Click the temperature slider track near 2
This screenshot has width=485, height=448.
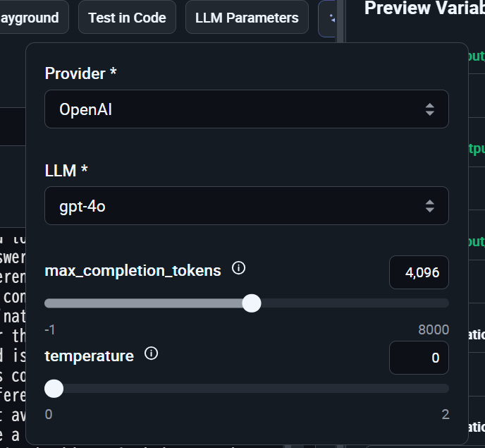pos(441,389)
